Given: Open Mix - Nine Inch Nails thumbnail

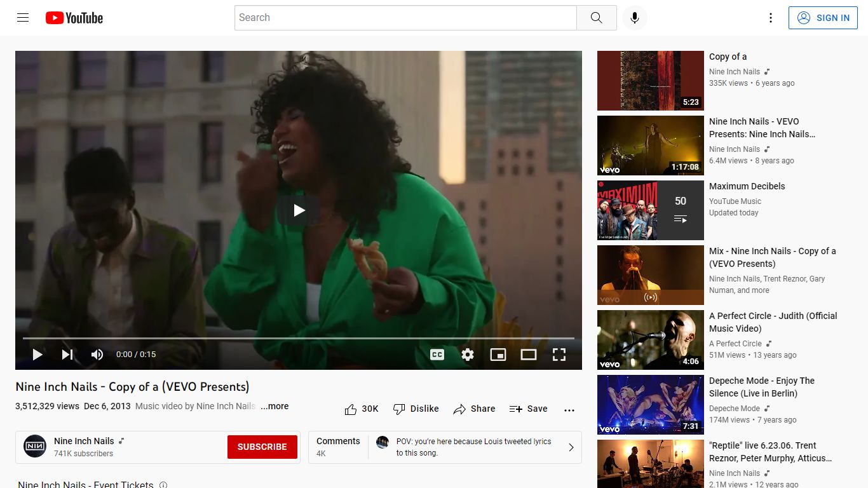Looking at the screenshot, I should pyautogui.click(x=651, y=275).
